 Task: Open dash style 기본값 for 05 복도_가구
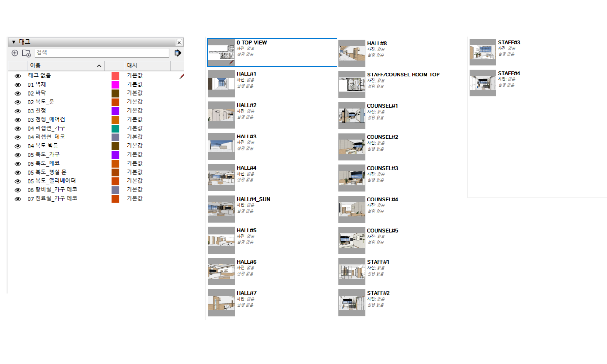[134, 154]
